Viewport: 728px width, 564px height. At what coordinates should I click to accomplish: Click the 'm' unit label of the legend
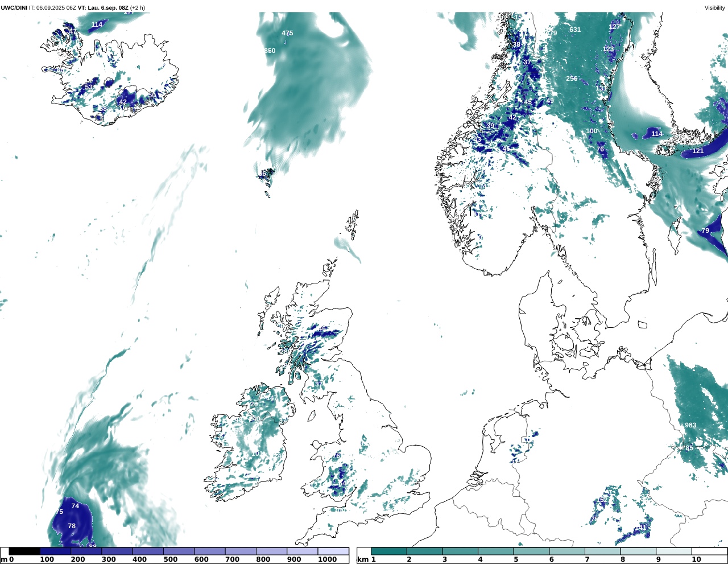4,559
